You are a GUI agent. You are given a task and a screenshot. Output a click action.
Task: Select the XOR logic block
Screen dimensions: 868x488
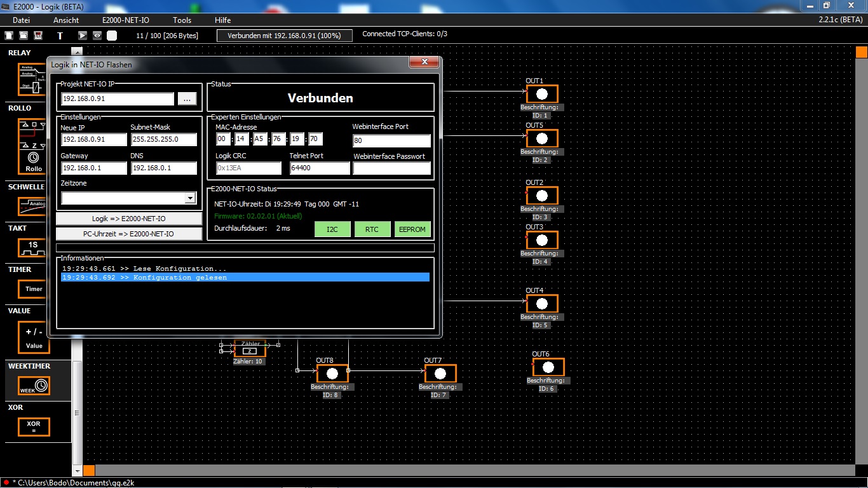point(34,426)
